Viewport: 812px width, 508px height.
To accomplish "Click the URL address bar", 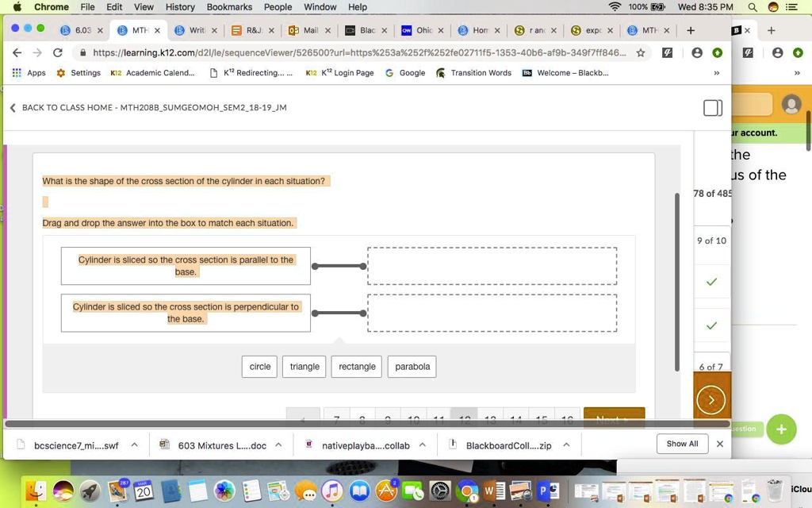I will pos(358,52).
